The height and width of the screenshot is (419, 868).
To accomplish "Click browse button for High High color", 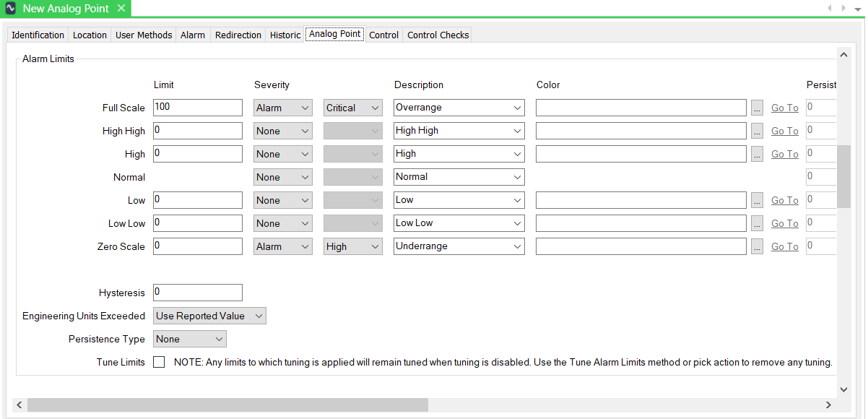I will (x=756, y=131).
